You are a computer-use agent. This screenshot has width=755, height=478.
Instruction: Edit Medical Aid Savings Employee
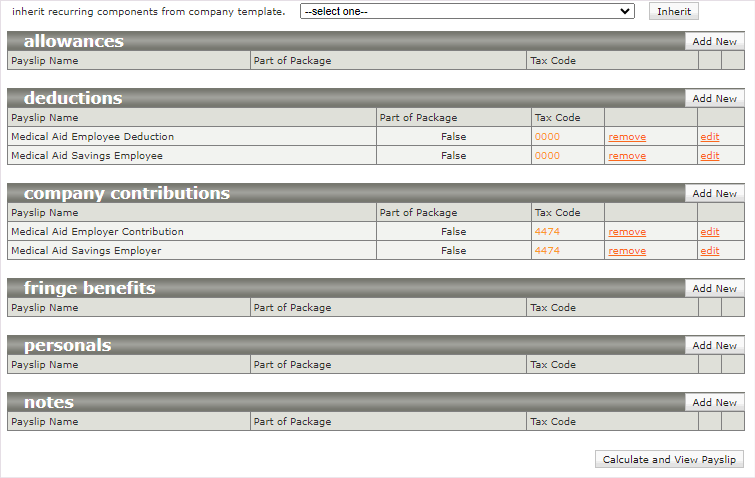coord(709,156)
